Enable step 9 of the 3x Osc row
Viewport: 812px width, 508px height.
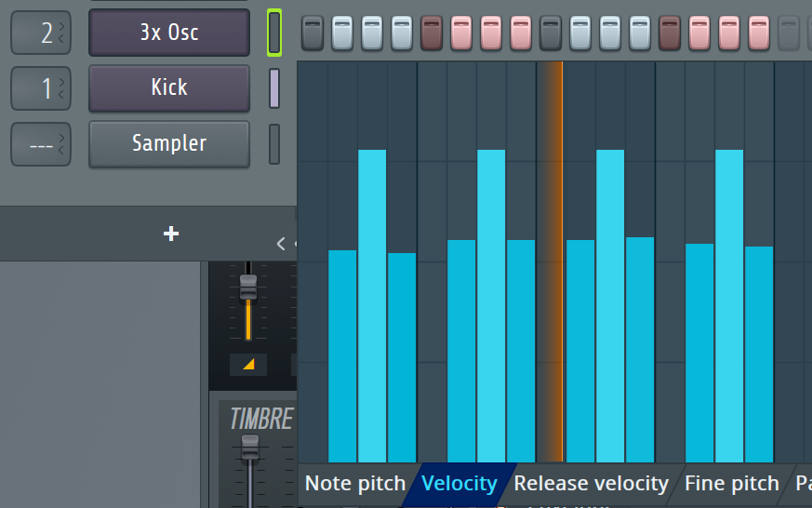tap(551, 33)
